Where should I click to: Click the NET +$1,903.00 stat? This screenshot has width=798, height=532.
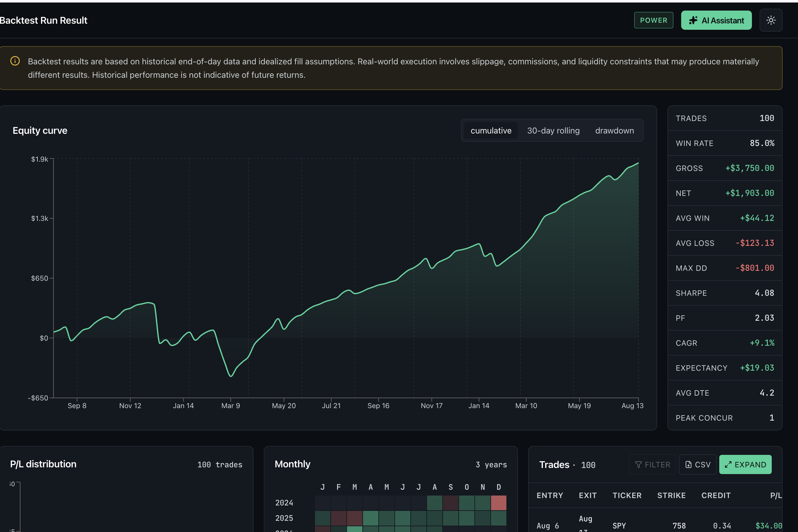coord(725,193)
